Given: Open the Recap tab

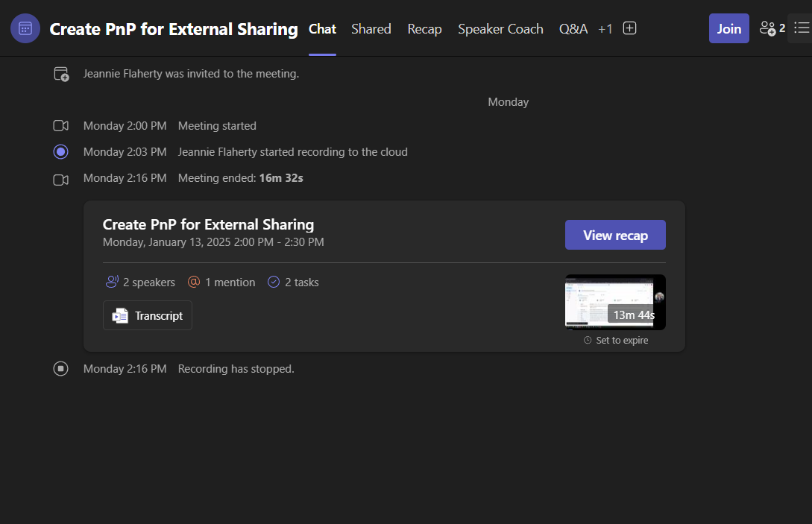Looking at the screenshot, I should pyautogui.click(x=424, y=29).
